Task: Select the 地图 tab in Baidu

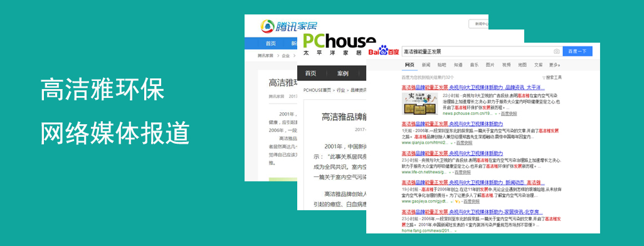Action: point(522,65)
